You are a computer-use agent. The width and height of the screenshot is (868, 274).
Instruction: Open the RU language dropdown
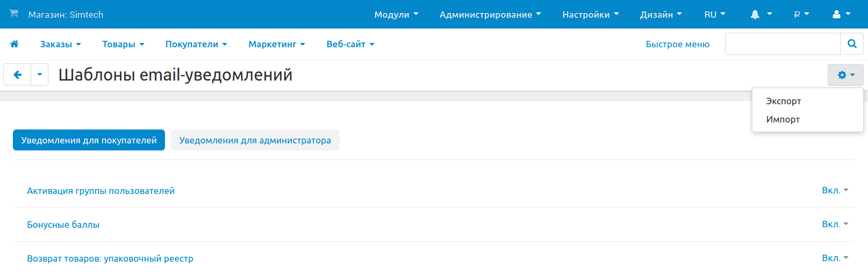coord(714,15)
